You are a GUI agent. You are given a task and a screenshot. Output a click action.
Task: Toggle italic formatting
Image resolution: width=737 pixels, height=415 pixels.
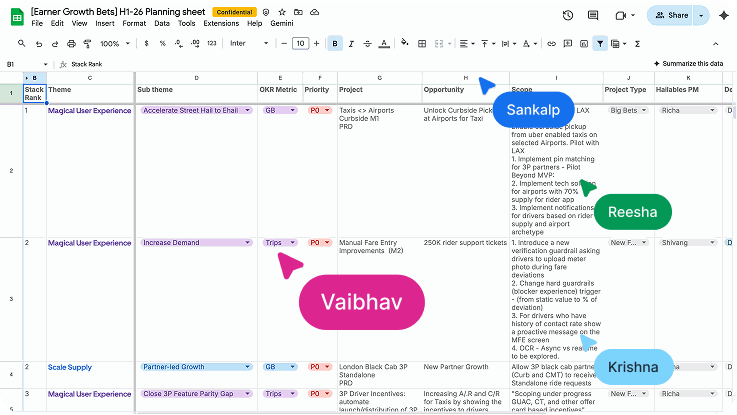352,44
